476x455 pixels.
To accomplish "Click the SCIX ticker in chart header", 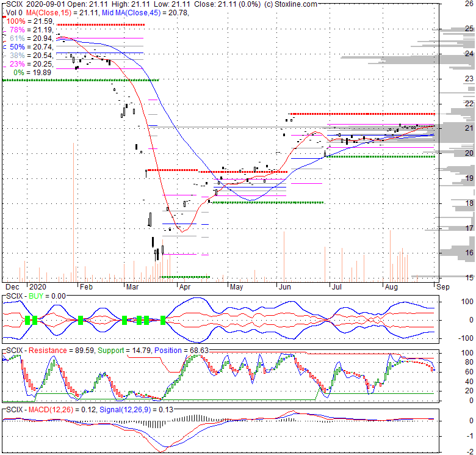I will point(14,4).
